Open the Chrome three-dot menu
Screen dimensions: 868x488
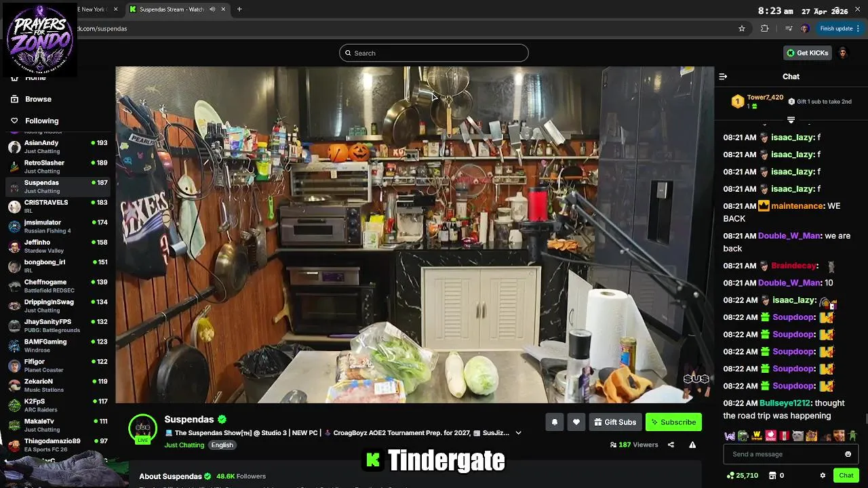(x=858, y=28)
